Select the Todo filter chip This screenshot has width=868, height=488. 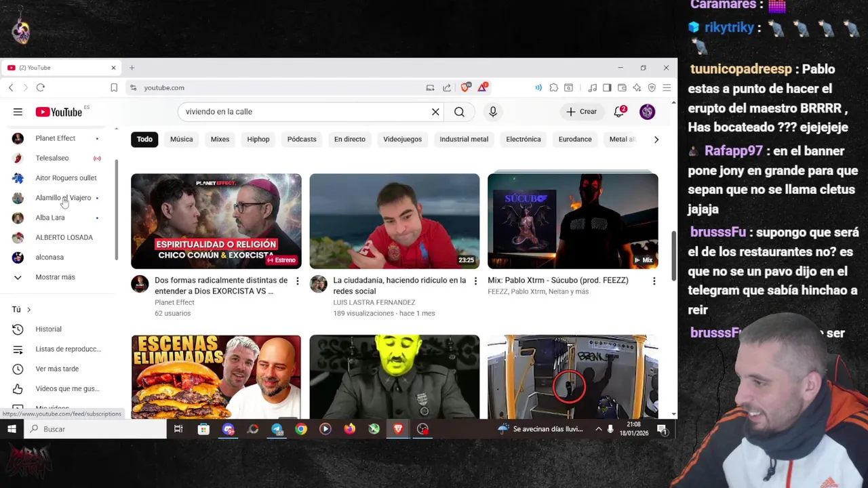point(144,139)
